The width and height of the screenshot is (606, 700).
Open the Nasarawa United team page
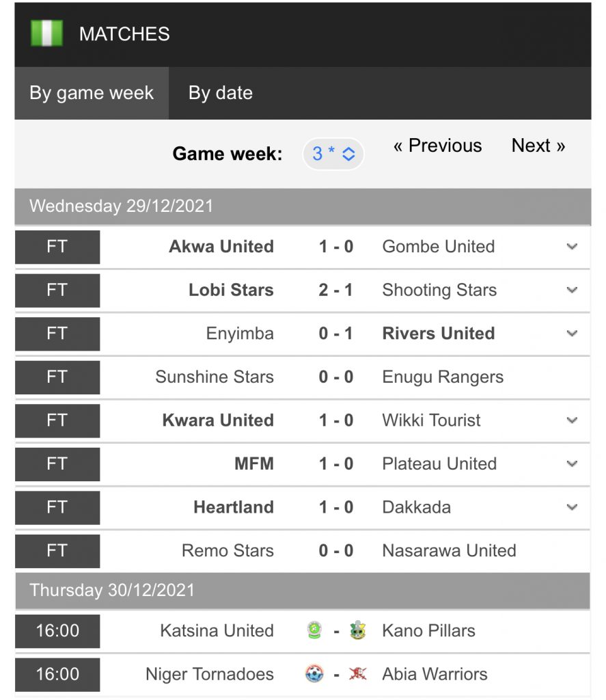click(x=449, y=550)
